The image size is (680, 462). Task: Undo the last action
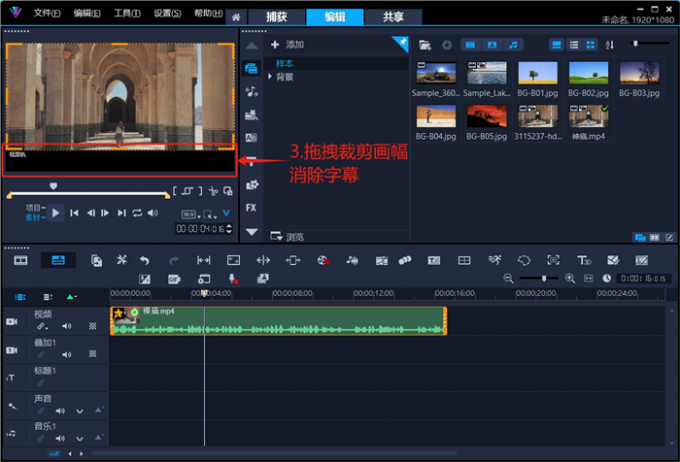(x=144, y=260)
